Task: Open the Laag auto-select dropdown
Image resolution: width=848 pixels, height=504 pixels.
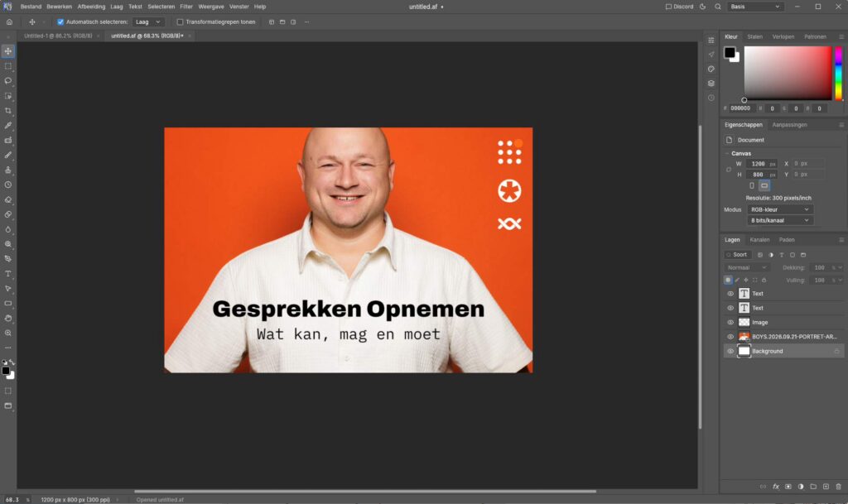Action: [148, 22]
